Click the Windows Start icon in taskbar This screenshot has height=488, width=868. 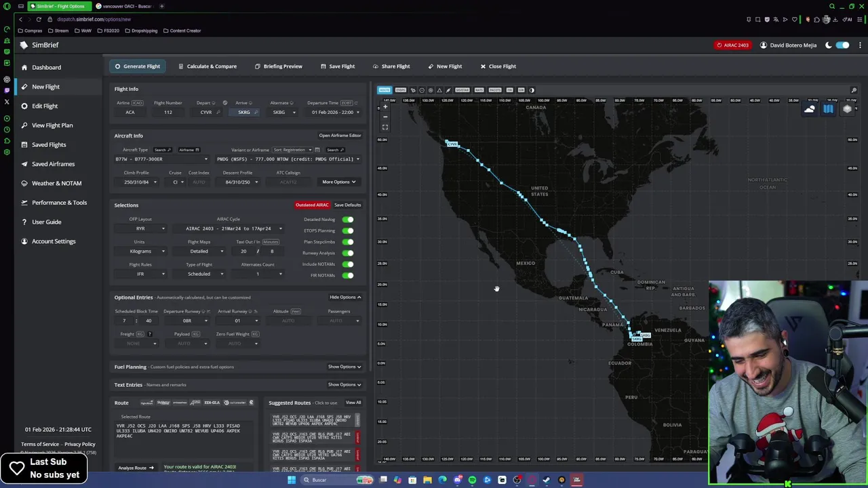(x=292, y=480)
